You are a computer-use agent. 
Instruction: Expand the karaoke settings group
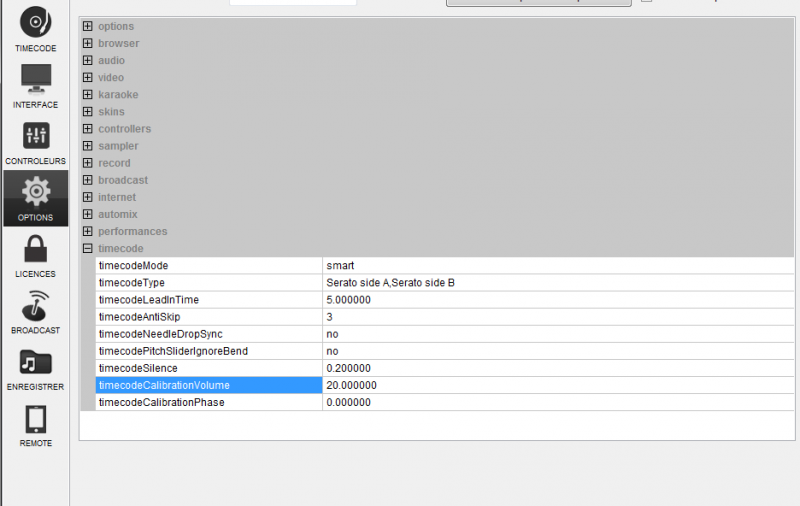(x=88, y=95)
